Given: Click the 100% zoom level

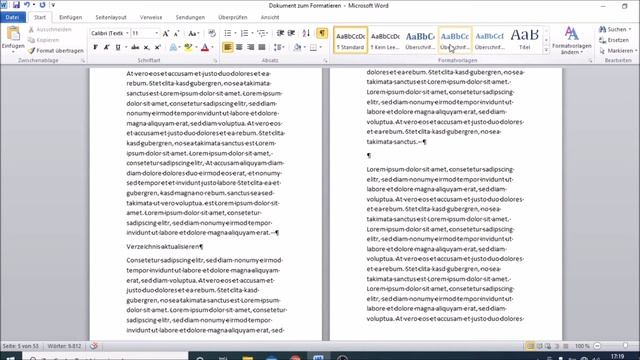Looking at the screenshot, I should (x=582, y=346).
